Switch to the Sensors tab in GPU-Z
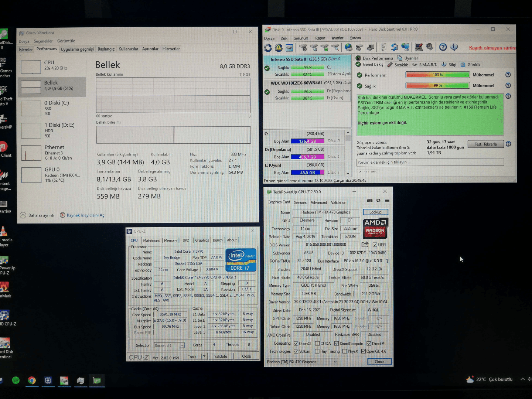The image size is (532, 399). point(300,202)
